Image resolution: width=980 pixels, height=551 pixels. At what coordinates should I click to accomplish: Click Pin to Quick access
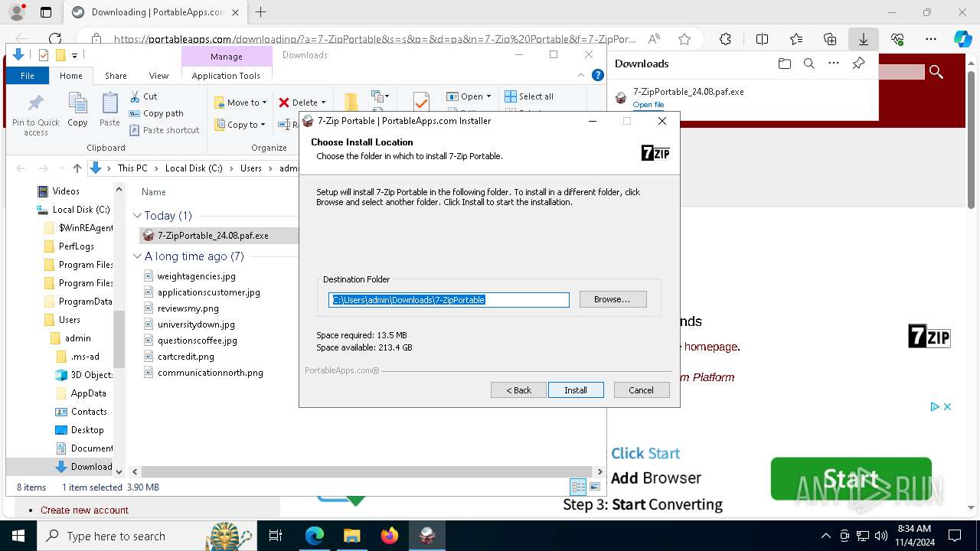pyautogui.click(x=36, y=115)
